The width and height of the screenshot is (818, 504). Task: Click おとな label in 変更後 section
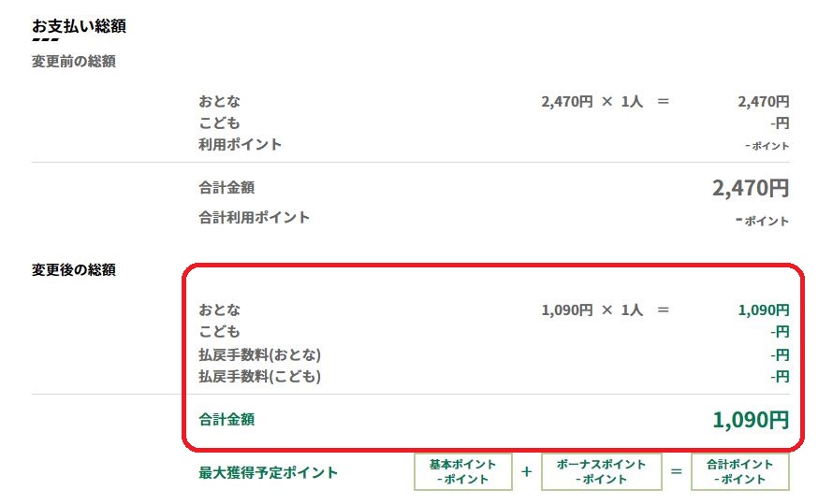coord(219,310)
